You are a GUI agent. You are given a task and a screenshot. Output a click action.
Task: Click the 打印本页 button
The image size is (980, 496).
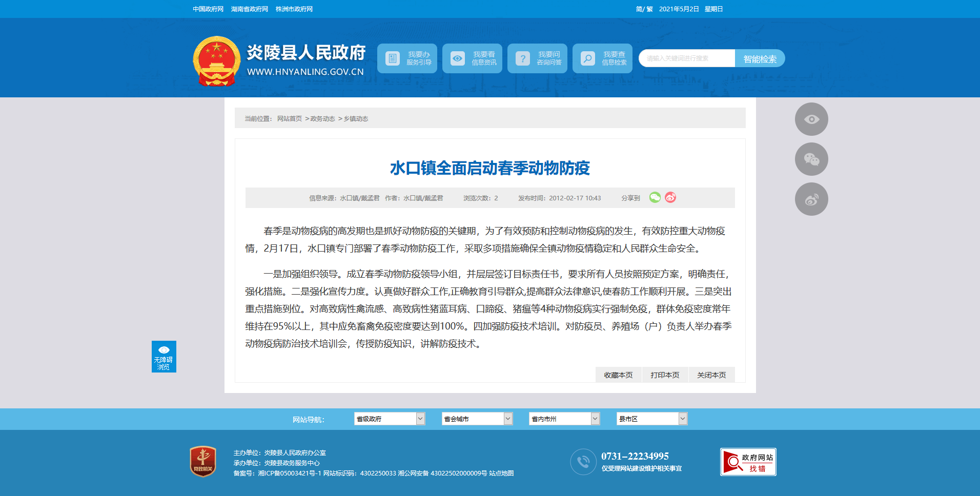tap(665, 375)
